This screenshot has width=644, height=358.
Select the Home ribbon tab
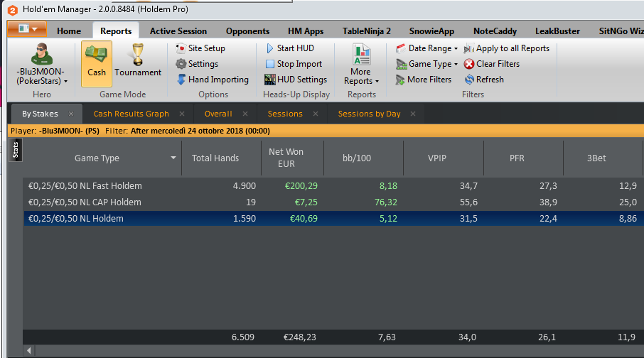(x=69, y=31)
